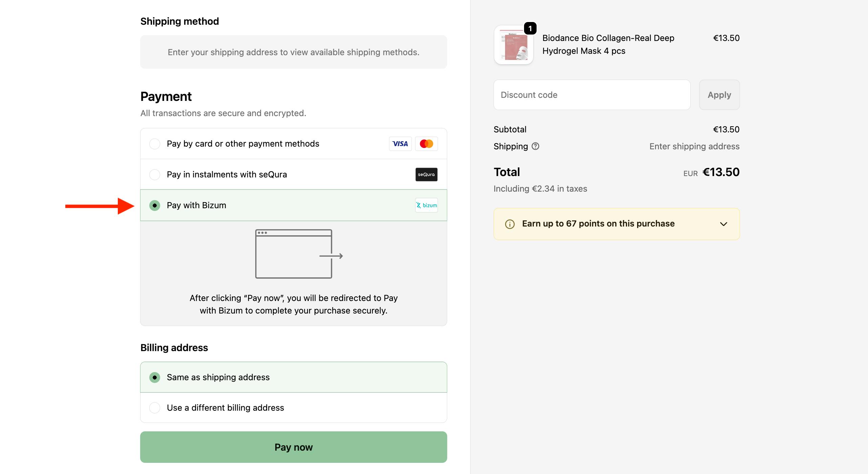The image size is (868, 474).
Task: Click the info icon in the points banner
Action: pos(509,223)
